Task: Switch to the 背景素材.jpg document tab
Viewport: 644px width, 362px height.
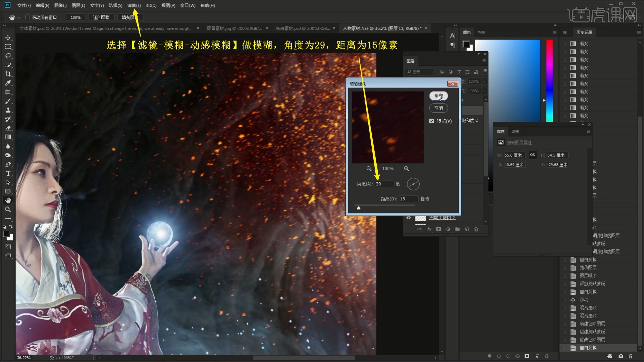Action: 234,28
